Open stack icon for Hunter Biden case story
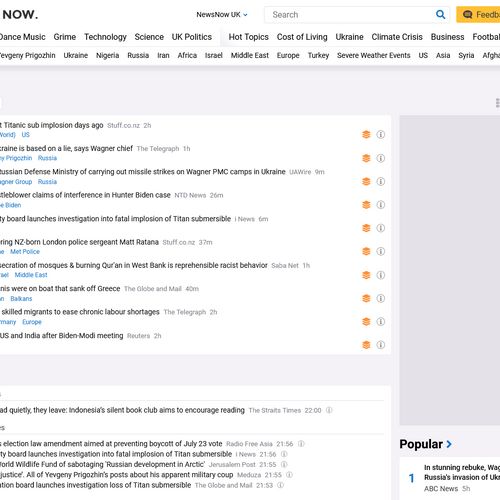 tap(366, 205)
